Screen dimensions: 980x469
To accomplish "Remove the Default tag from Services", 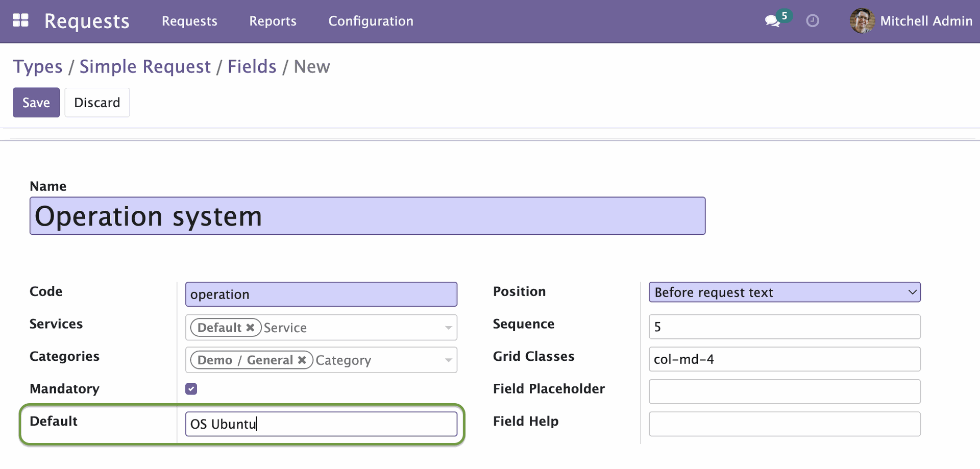I will click(250, 327).
